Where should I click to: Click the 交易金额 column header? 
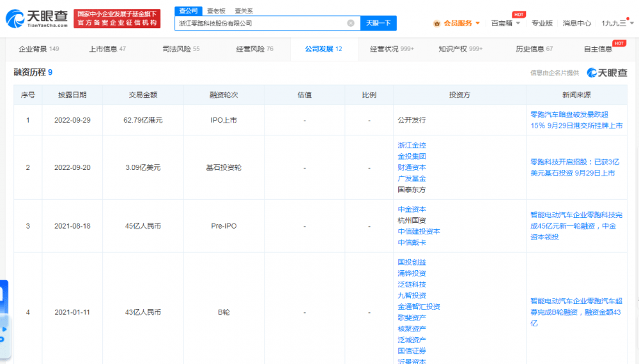pyautogui.click(x=143, y=95)
